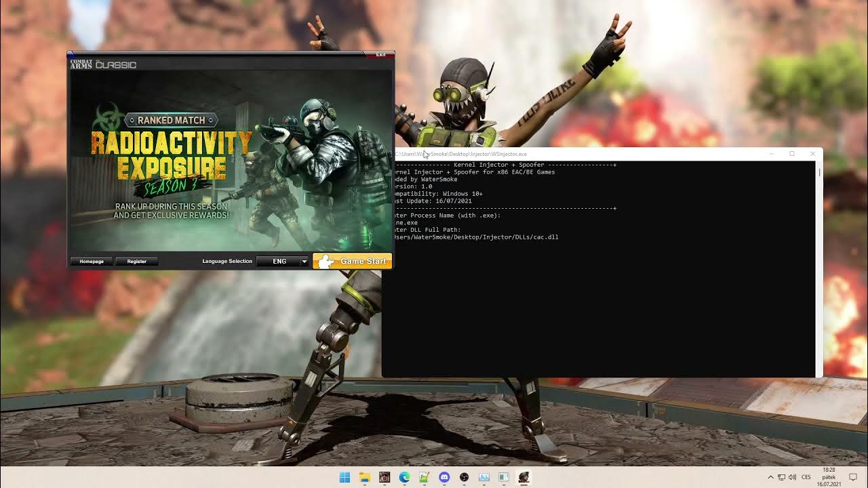Screen dimensions: 868x488
Task: Open the notification center icon
Action: [853, 477]
